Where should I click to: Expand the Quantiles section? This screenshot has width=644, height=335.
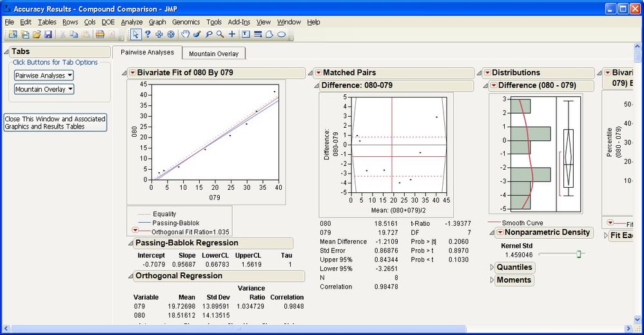[493, 268]
